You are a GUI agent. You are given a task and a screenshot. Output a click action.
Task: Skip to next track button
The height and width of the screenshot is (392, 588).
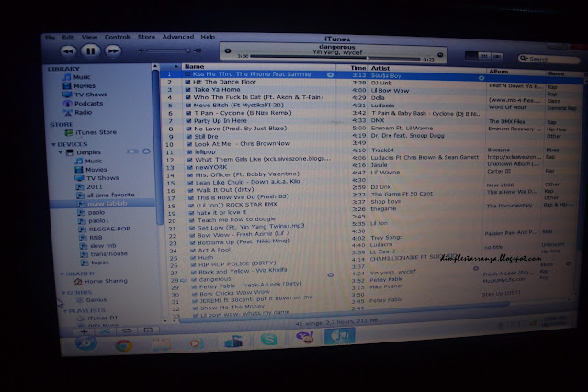coord(113,51)
